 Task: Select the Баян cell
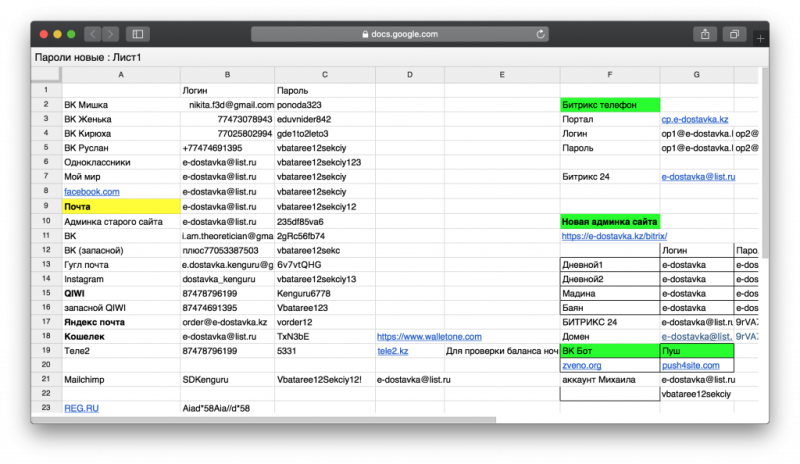point(610,308)
